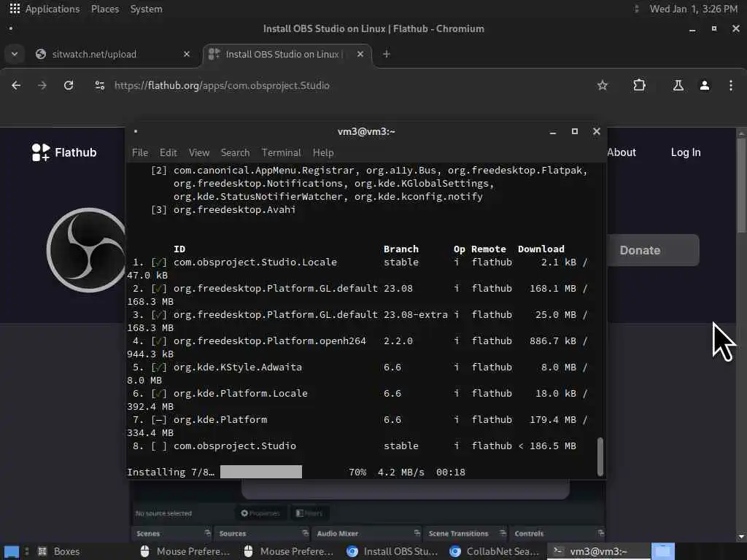Click the installing progress bar
This screenshot has width=747, height=560.
coord(261,472)
